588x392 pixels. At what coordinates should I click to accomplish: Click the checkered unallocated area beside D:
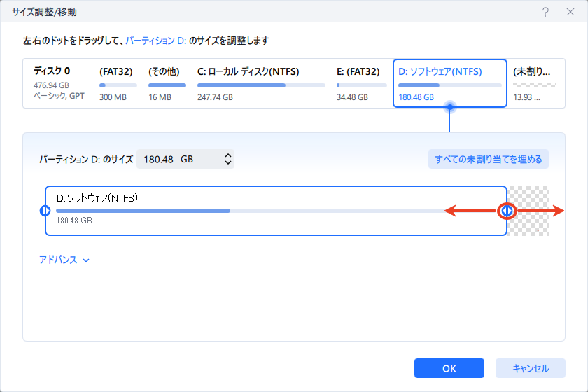pos(528,211)
